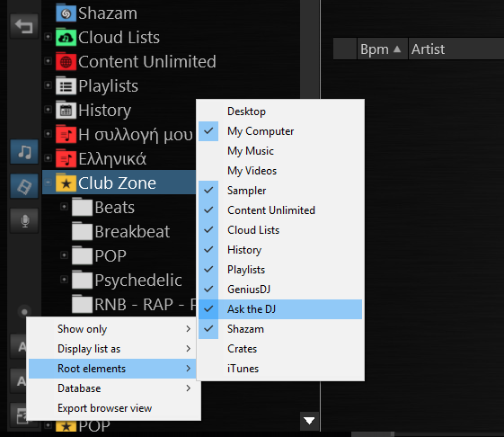Screen dimensions: 504x437
Task: Uncheck Ask the DJ root element
Action: [x=280, y=309]
